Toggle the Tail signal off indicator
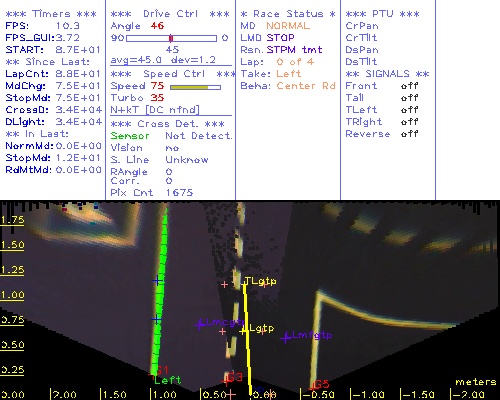This screenshot has height=400, width=500. click(409, 98)
